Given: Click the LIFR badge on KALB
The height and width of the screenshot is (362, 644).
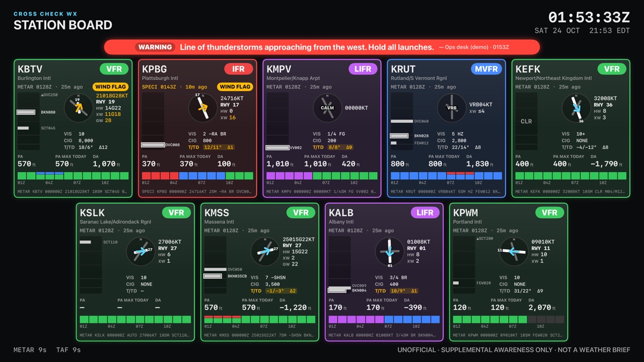Looking at the screenshot, I should (x=425, y=212).
